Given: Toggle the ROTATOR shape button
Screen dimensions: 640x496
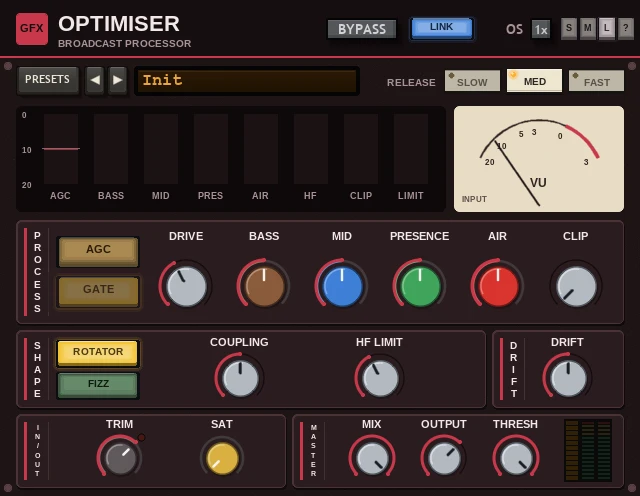Looking at the screenshot, I should tap(98, 353).
